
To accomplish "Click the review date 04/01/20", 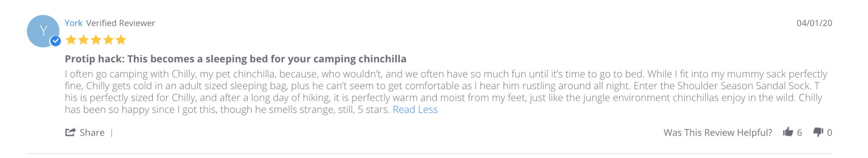I will click(814, 23).
